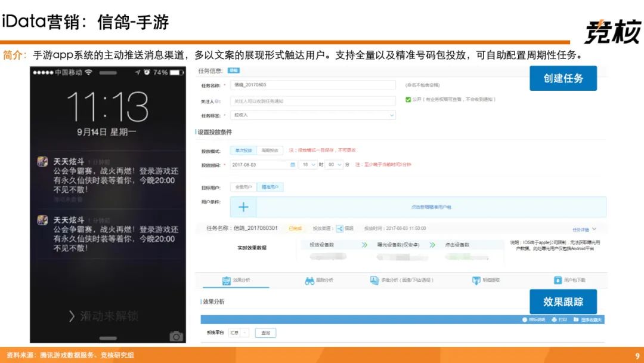Image resolution: width=644 pixels, height=363 pixels.
Task: Open the calendar icon in the date field
Action: [292, 165]
